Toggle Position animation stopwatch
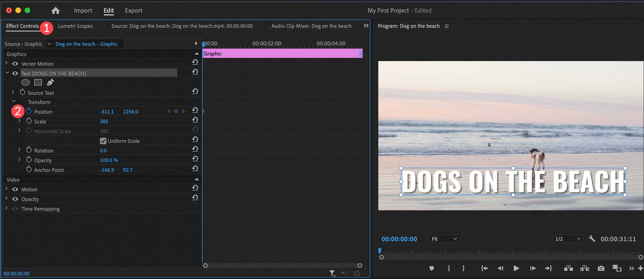Screen dimensions: 644x279 pyautogui.click(x=29, y=112)
